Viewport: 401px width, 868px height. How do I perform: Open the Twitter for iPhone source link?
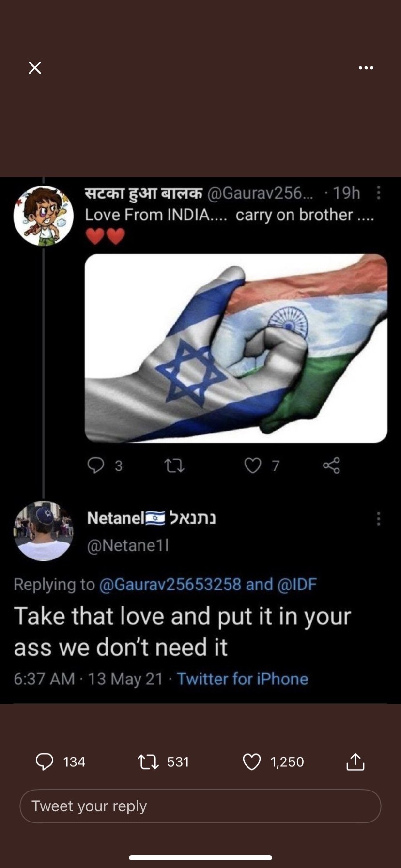[x=242, y=679]
